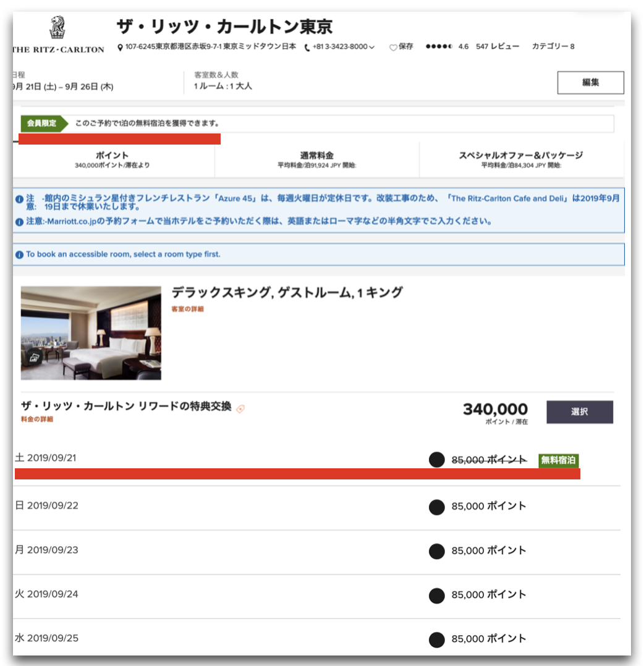Screen dimensions: 644x666
Task: Click the hotel address text link
Action: 210,46
